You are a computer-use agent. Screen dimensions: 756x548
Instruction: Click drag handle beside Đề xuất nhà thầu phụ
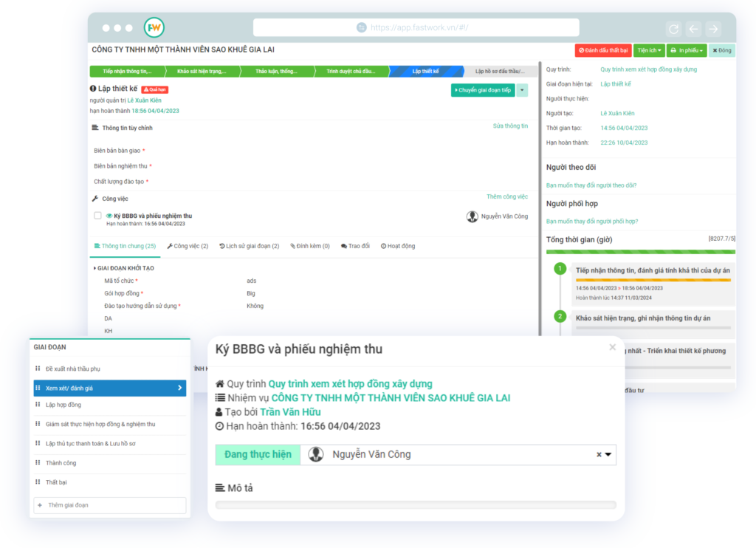click(x=38, y=369)
